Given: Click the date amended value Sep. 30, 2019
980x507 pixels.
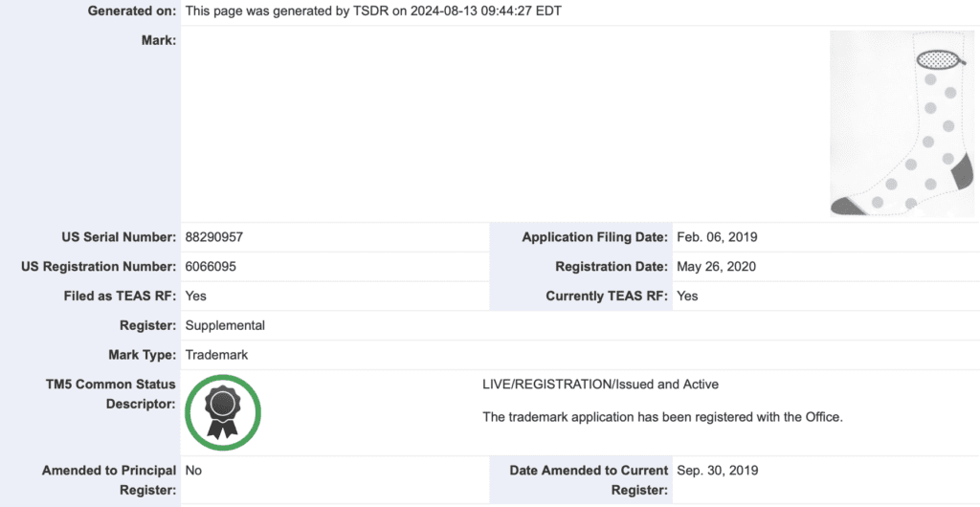Looking at the screenshot, I should (716, 471).
